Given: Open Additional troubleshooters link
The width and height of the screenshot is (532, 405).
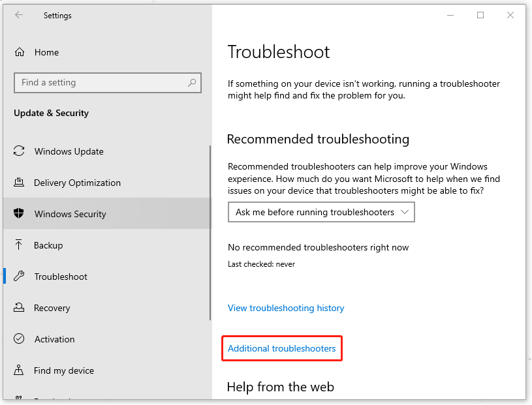Looking at the screenshot, I should click(281, 348).
